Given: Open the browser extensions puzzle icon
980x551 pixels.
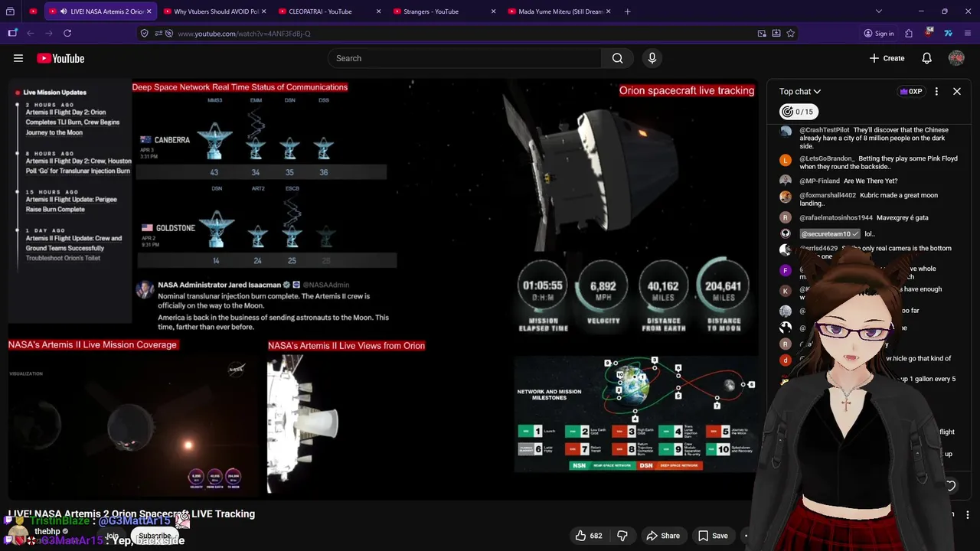Looking at the screenshot, I should coord(909,34).
